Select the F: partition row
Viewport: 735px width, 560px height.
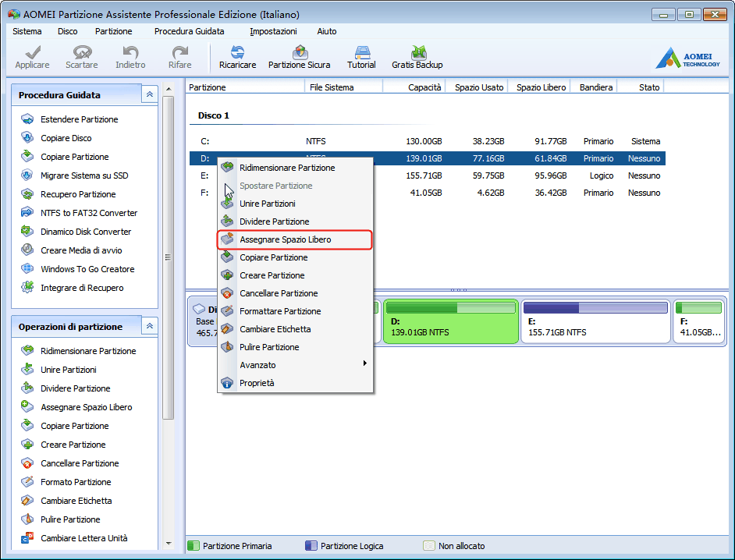(427, 193)
